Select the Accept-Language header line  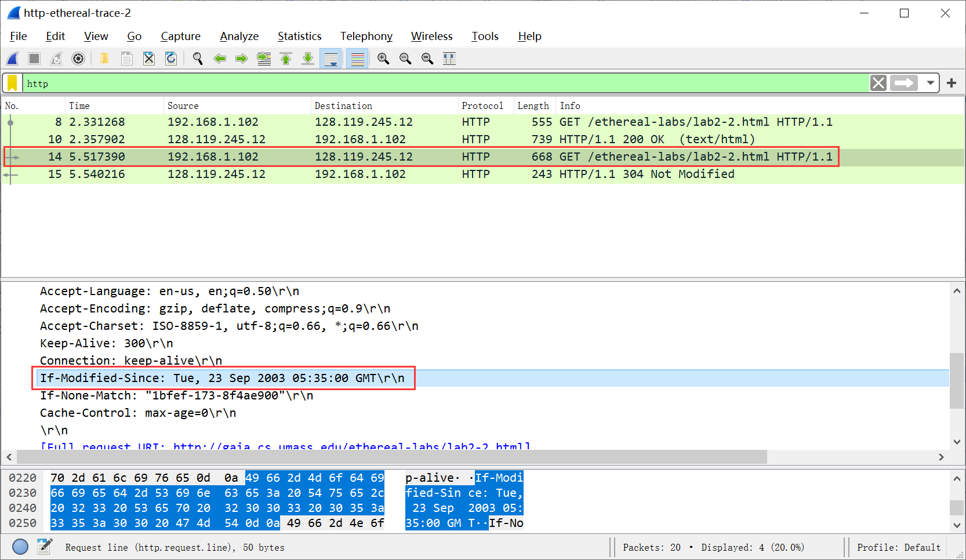pyautogui.click(x=169, y=291)
